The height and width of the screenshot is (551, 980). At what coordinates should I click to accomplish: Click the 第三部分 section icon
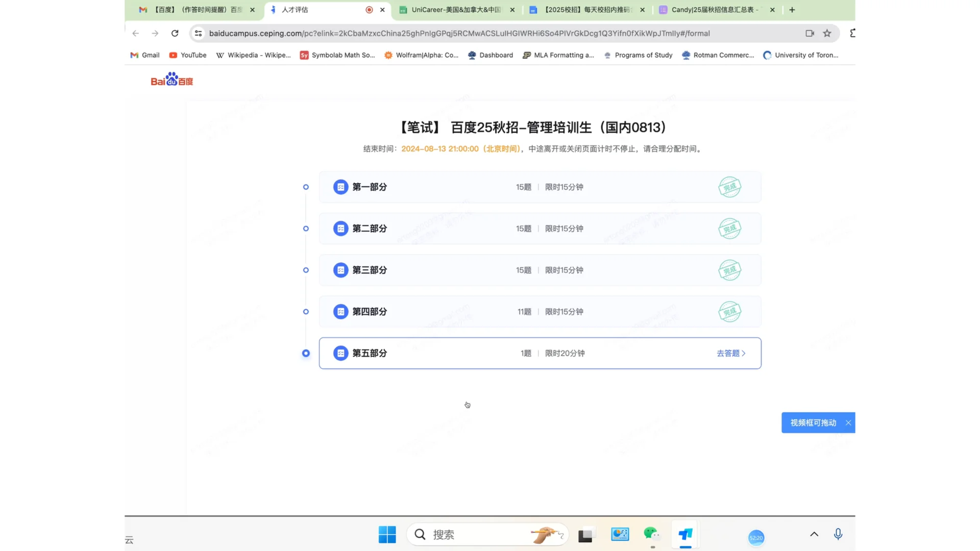point(340,270)
